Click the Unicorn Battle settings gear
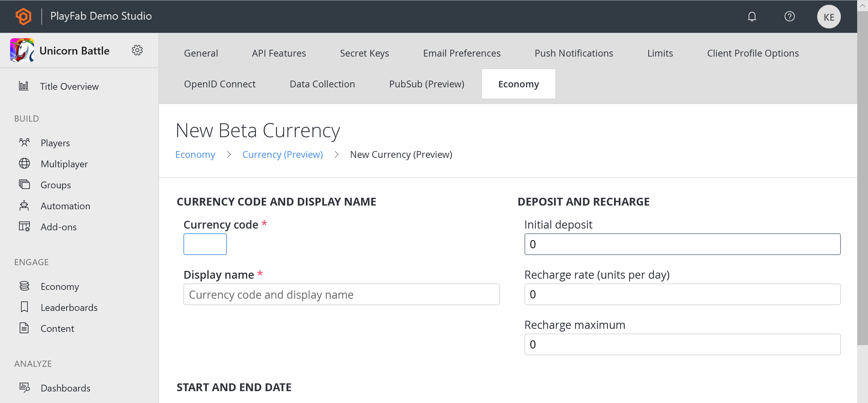Viewport: 868px width, 403px height. [x=137, y=50]
